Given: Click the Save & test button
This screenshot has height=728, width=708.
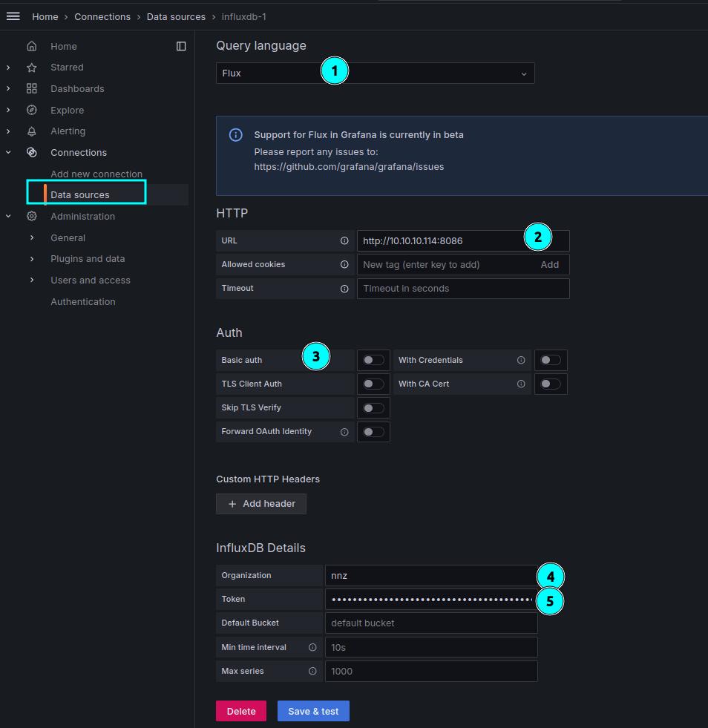Looking at the screenshot, I should [312, 710].
